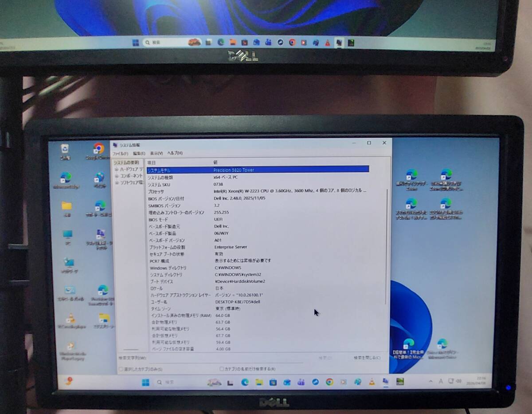The image size is (532, 414).
Task: Open VLC icon on upper monitor taskbar
Action: click(327, 43)
